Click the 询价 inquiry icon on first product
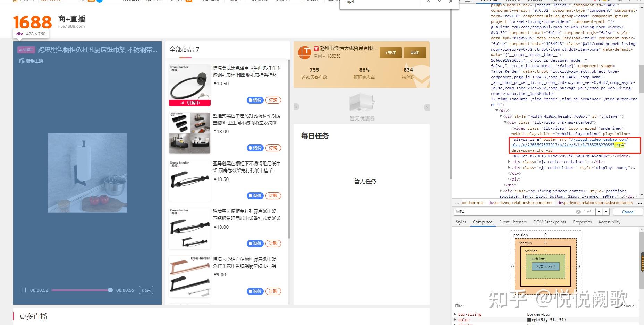Screen dimensions: 644x325 (x=251, y=100)
